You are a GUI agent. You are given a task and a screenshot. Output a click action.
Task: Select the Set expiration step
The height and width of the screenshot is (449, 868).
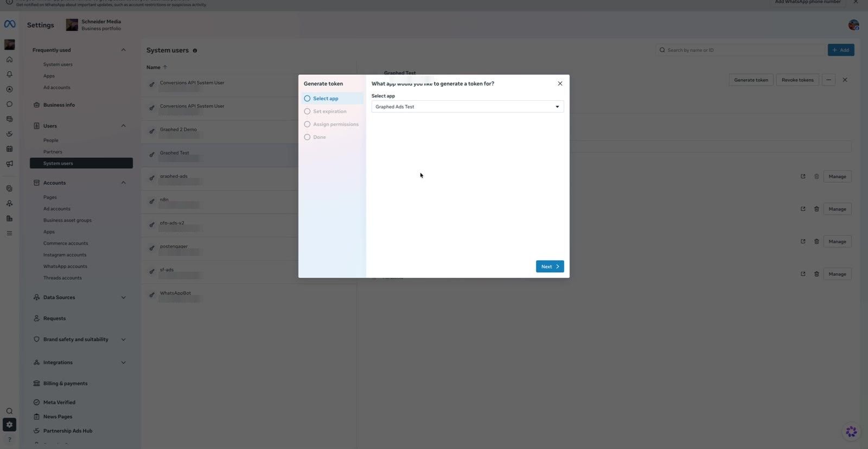coord(332,112)
